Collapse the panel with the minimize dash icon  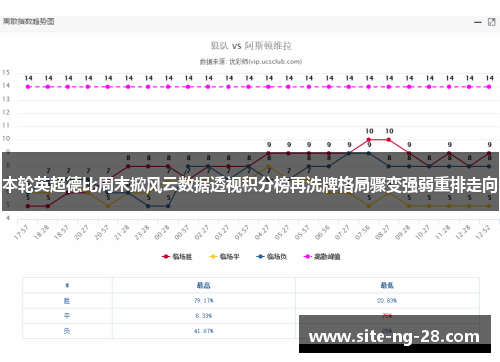click(x=478, y=22)
